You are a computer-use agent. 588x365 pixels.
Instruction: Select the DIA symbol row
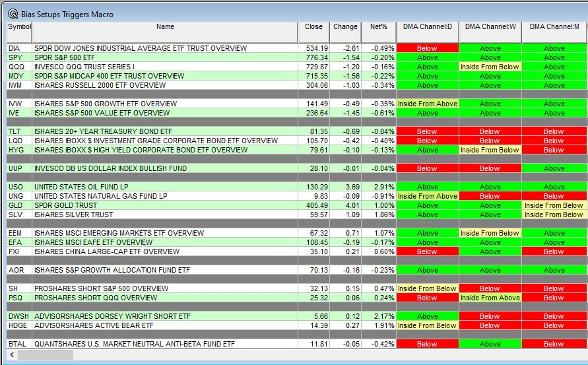point(296,48)
